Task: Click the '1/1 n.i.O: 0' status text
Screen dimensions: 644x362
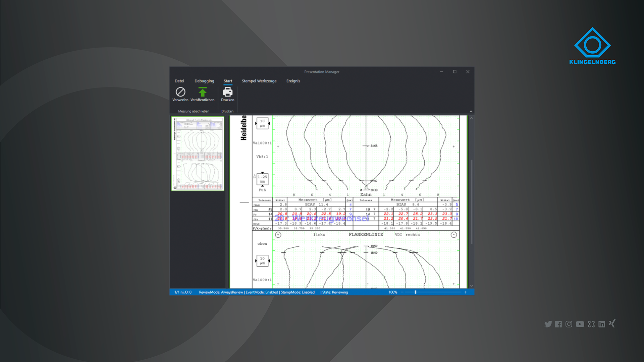Action: coord(183,292)
